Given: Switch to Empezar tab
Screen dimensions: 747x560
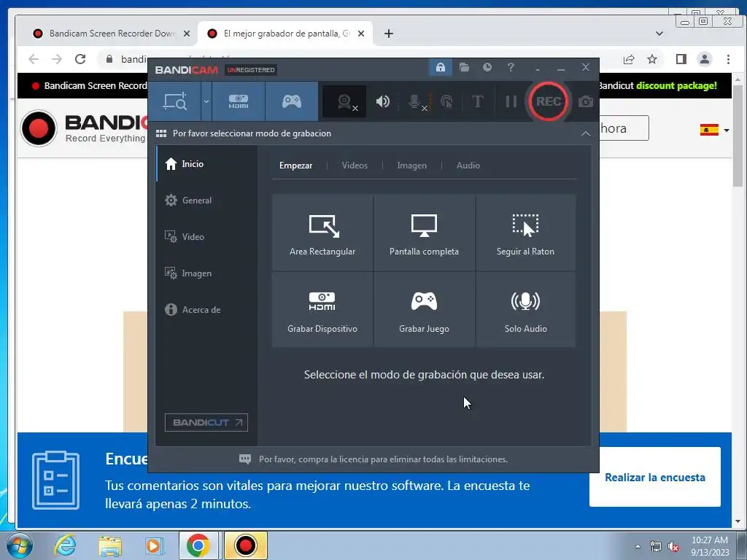Looking at the screenshot, I should 296,166.
